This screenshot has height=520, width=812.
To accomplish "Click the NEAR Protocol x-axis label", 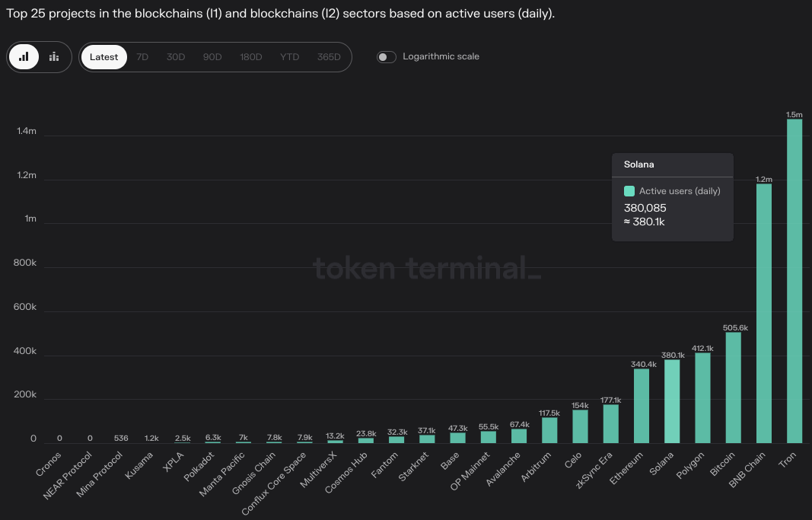I will coord(68,475).
